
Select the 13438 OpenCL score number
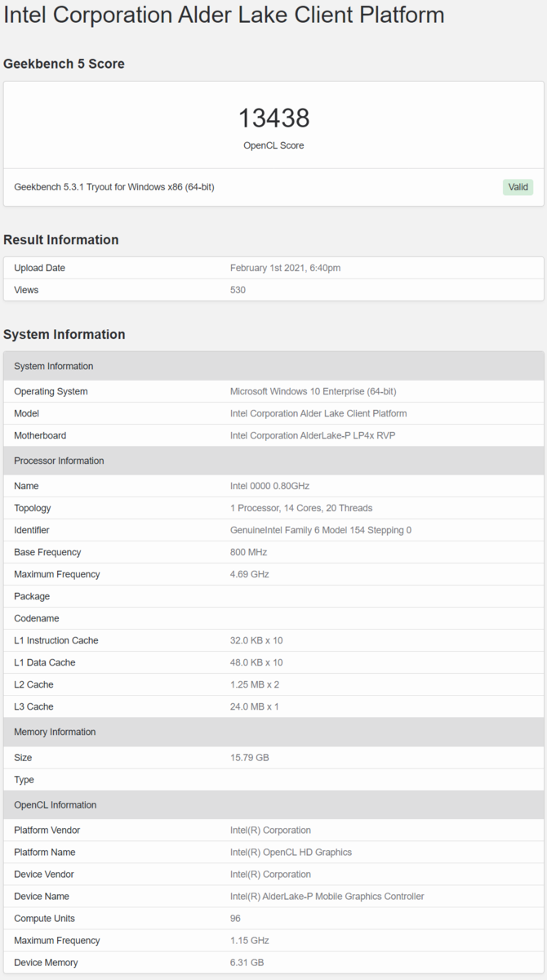point(273,118)
